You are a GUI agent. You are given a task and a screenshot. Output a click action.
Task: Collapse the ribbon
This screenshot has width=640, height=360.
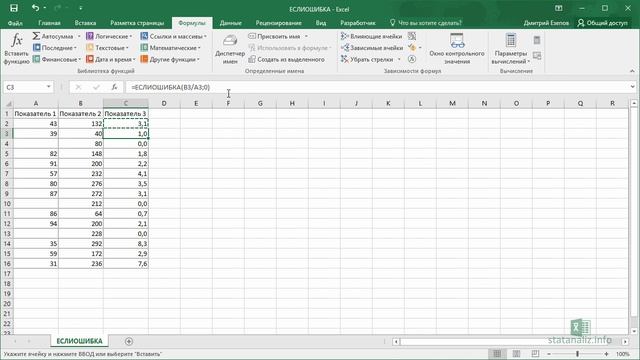(632, 71)
